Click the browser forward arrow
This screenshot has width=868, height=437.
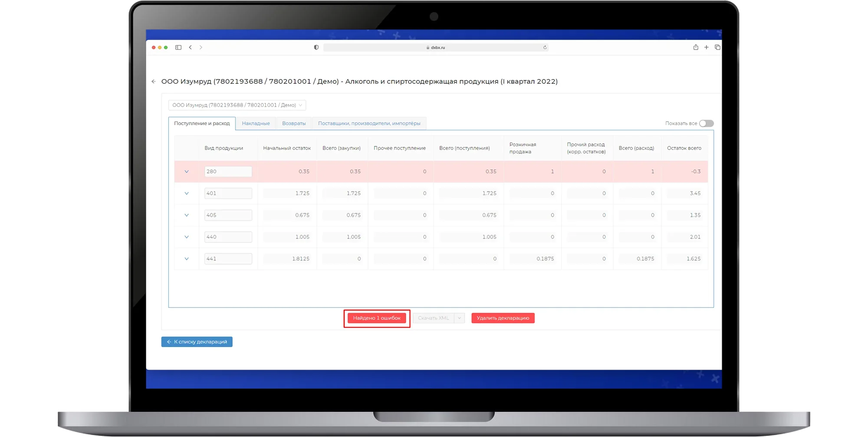(201, 47)
